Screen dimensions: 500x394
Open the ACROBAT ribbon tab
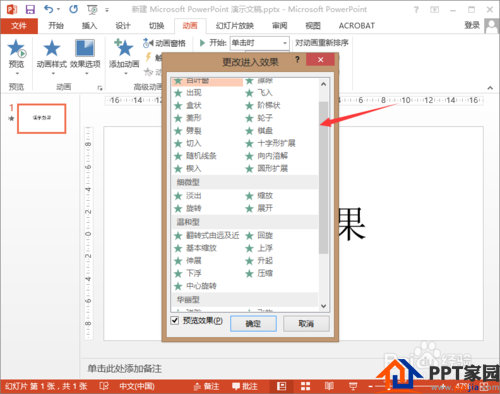(357, 26)
